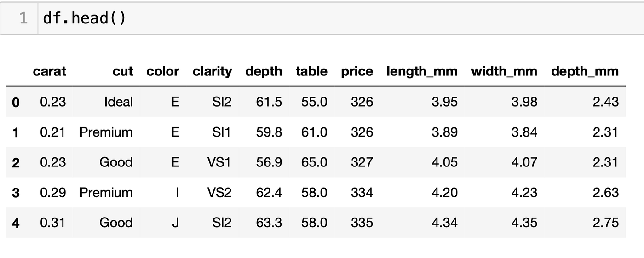
Task: Click the price value 327
Action: coord(362,162)
